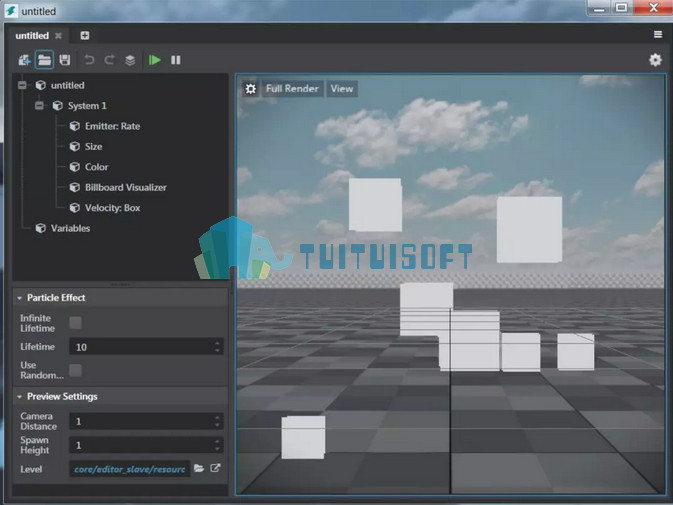Select the Color component
The image size is (673, 505).
click(x=97, y=167)
